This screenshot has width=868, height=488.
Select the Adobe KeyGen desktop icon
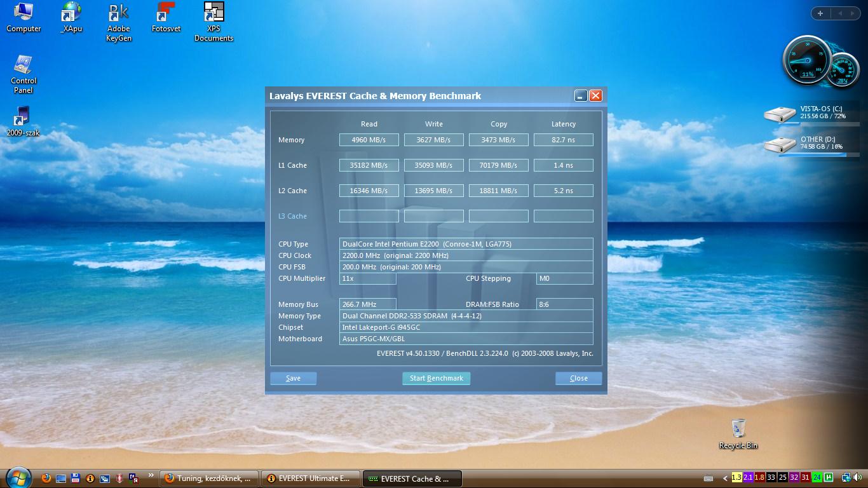click(x=119, y=22)
